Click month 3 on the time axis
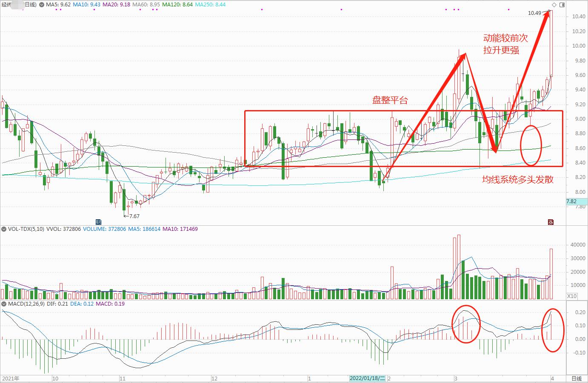The height and width of the screenshot is (383, 588). coord(456,378)
